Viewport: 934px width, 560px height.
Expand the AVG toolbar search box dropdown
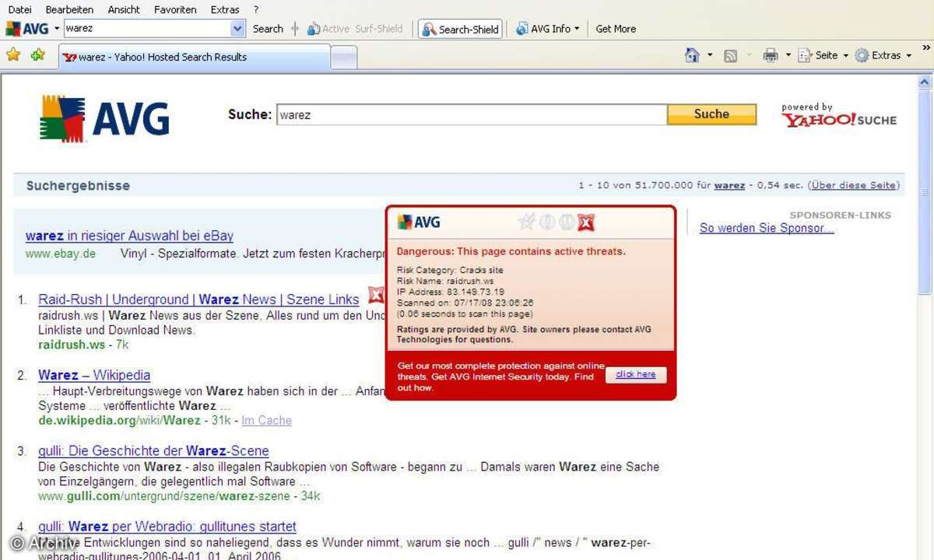(237, 29)
